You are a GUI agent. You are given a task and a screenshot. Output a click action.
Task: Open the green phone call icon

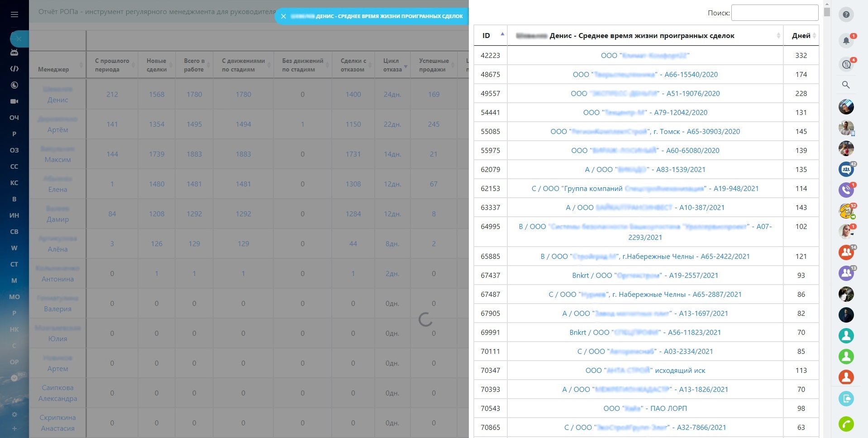(846, 424)
